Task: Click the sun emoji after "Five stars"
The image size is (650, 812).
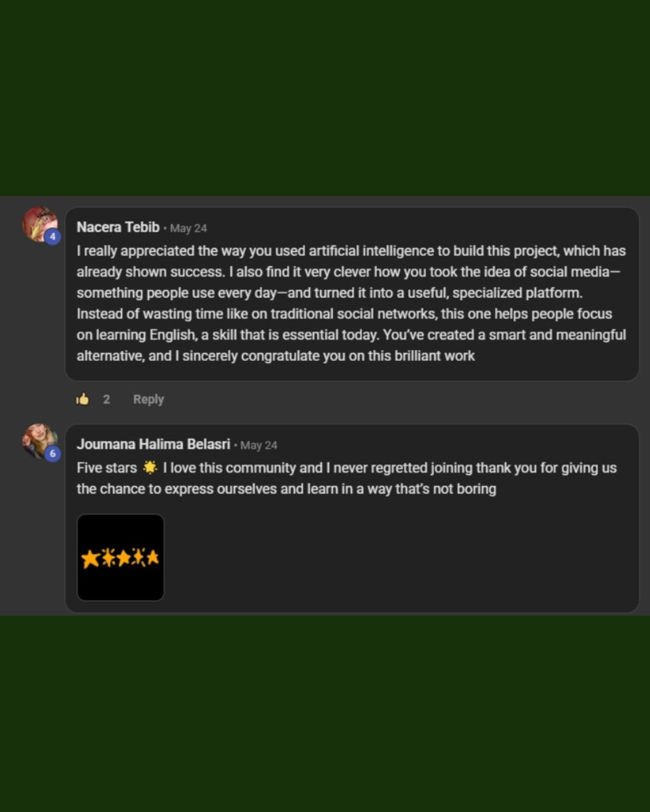Action: point(150,468)
